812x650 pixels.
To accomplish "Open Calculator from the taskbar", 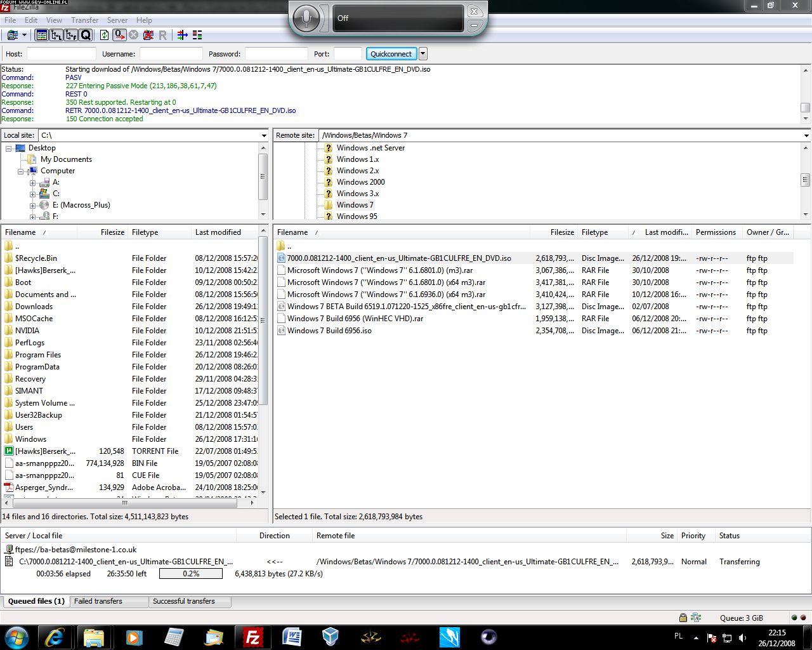I will tap(173, 637).
